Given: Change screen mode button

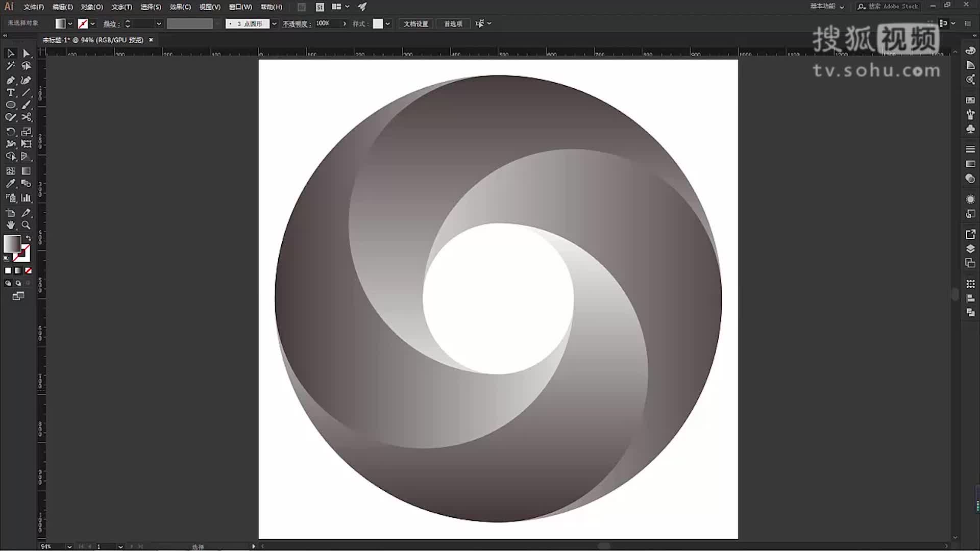Looking at the screenshot, I should coord(18,296).
